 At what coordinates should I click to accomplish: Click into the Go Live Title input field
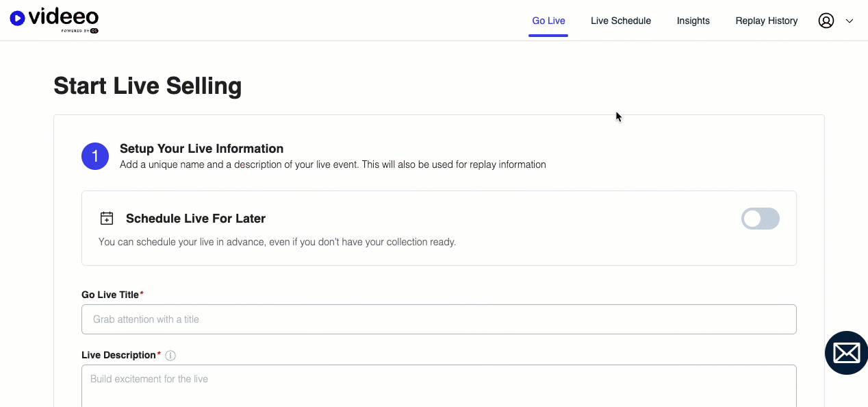click(x=439, y=319)
